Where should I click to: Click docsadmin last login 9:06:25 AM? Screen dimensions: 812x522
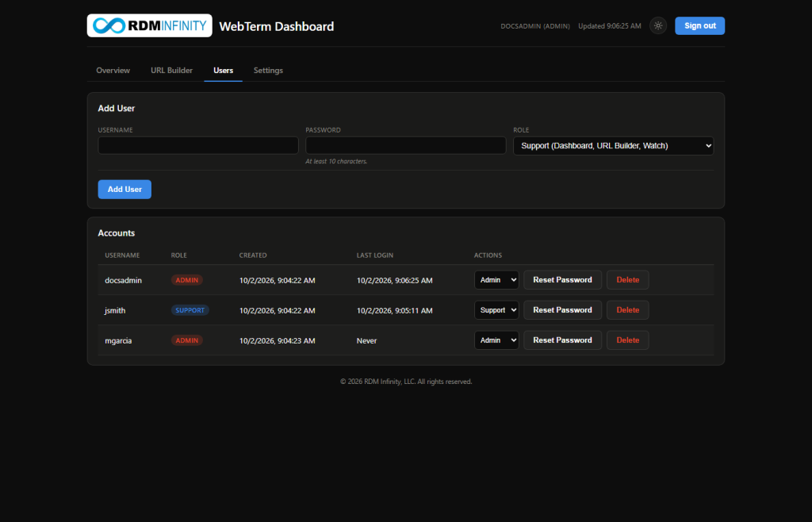tap(395, 280)
